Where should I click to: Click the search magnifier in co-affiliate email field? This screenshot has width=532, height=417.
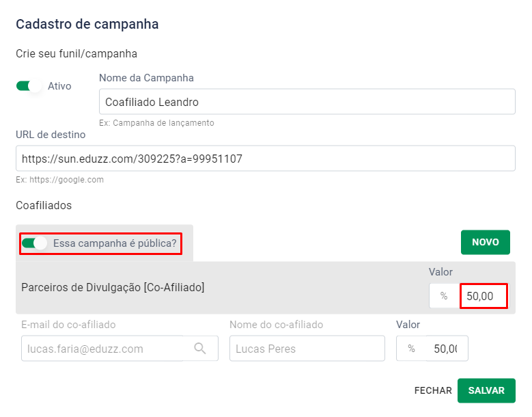tap(200, 349)
